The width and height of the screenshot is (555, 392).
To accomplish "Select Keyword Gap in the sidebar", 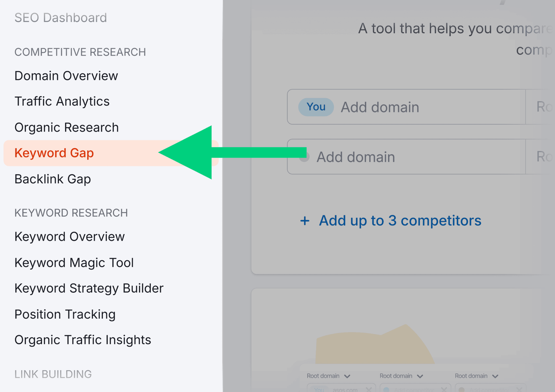I will pyautogui.click(x=111, y=153).
